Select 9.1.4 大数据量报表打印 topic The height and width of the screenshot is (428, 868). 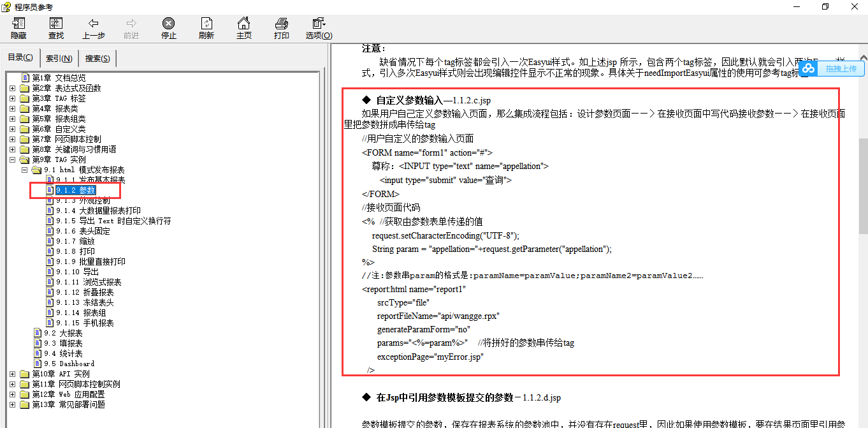[98, 210]
